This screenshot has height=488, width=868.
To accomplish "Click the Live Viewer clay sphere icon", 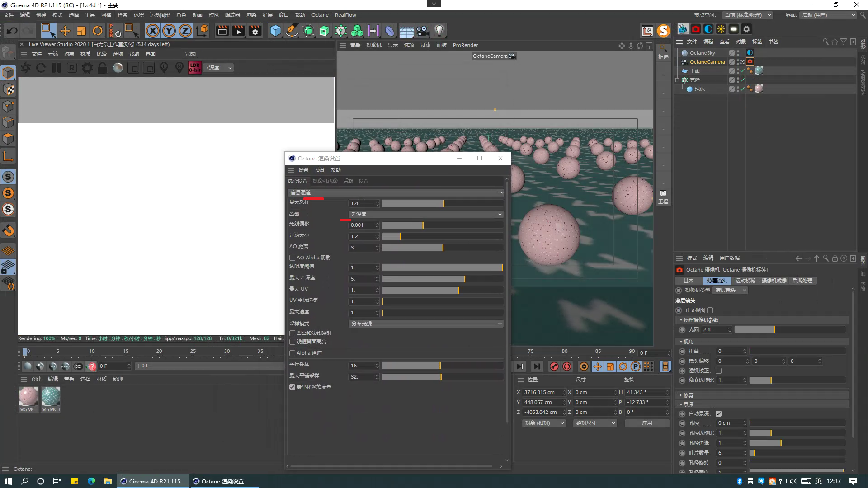I will [x=118, y=68].
